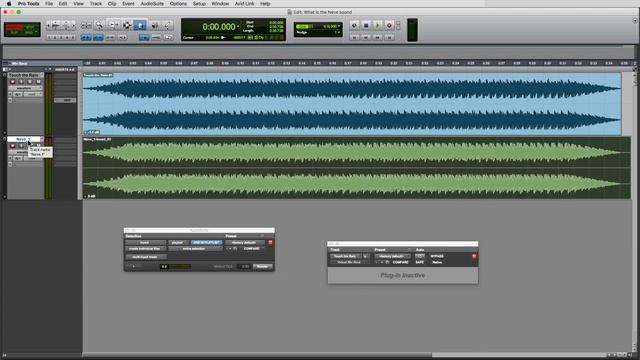Recall zoom preset 1
Screen dimensions: 640x360
pyautogui.click(x=49, y=37)
